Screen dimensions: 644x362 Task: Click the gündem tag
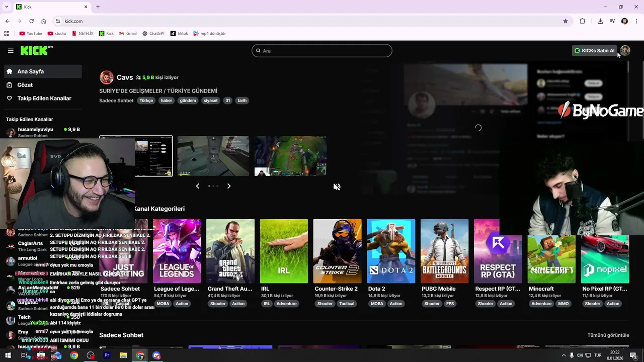click(188, 101)
